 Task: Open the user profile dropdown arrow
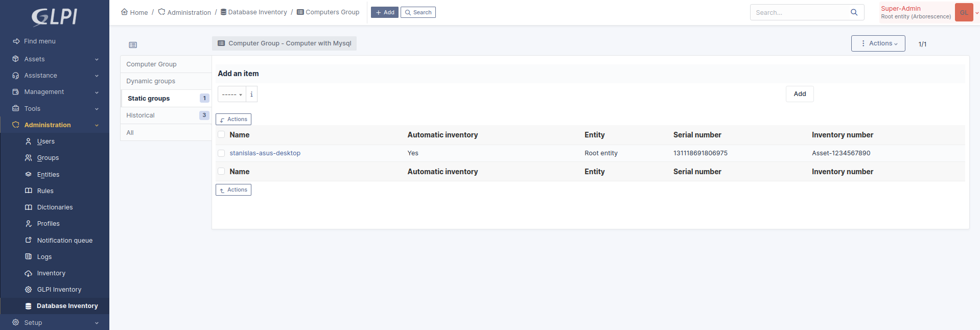976,13
